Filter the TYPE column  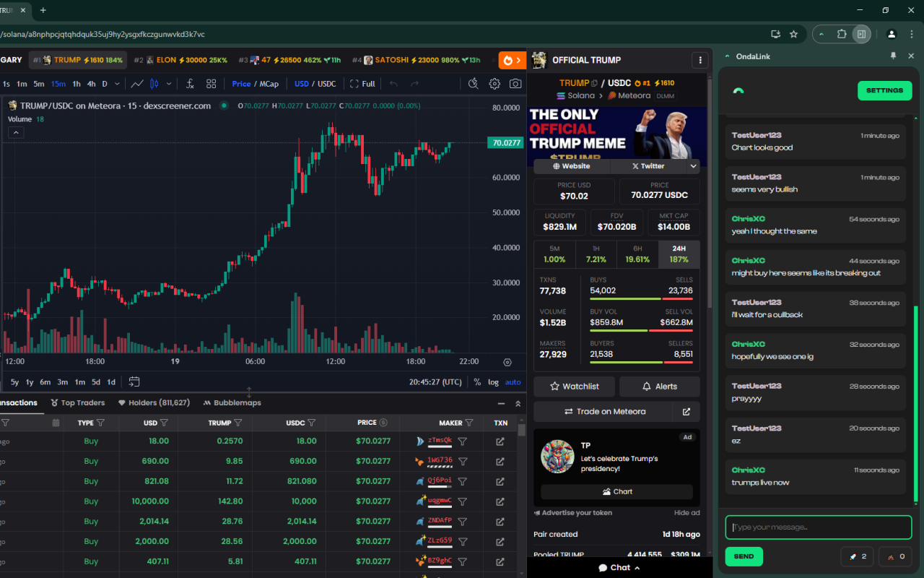[101, 423]
